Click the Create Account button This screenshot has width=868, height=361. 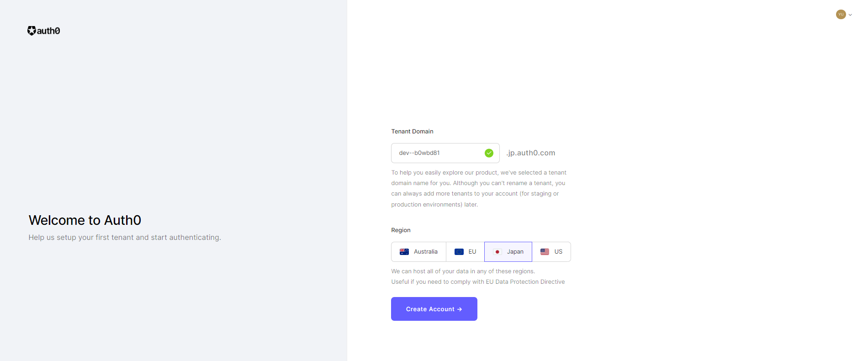pos(434,309)
